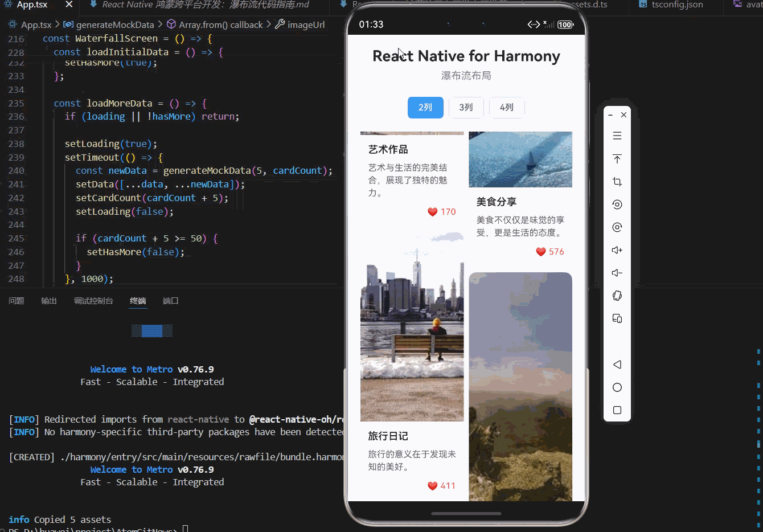Tap the city skyline bench photo
This screenshot has height=532, width=763.
coord(412,326)
